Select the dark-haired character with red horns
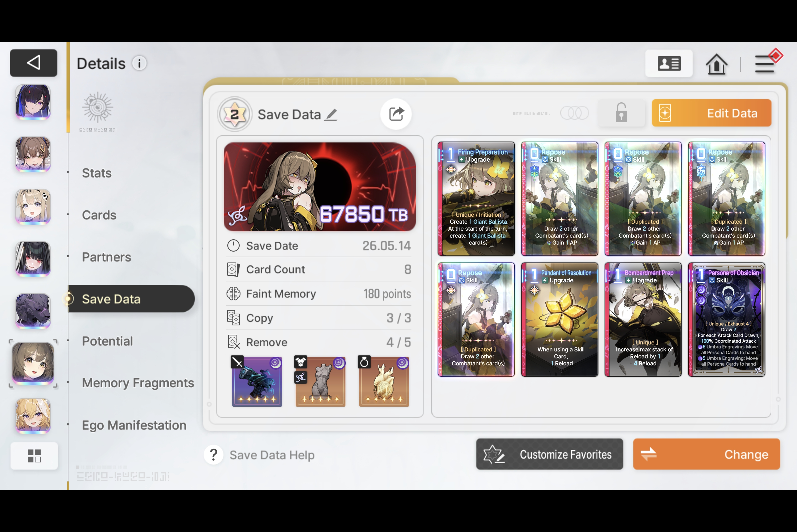 point(33,102)
